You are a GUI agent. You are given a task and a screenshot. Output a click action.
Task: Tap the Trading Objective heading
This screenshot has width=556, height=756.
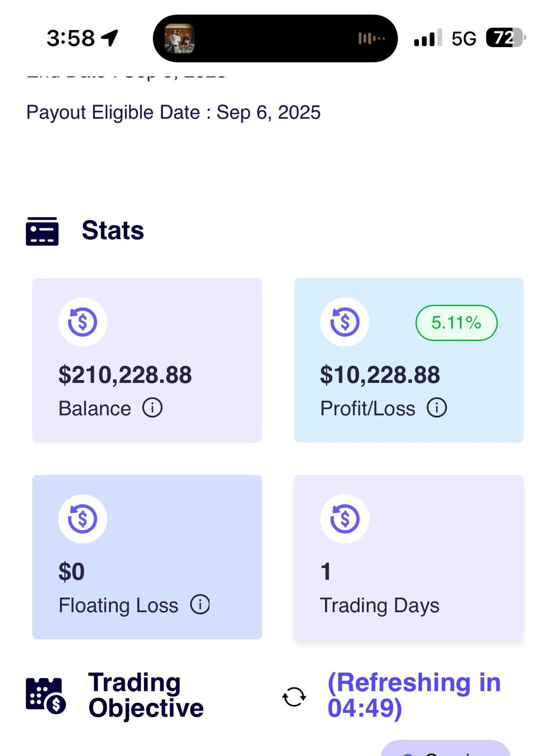tap(145, 695)
